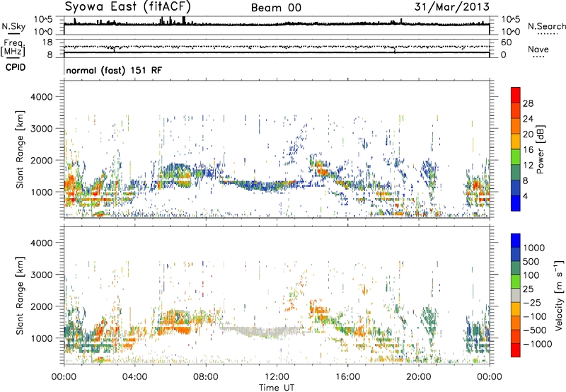This screenshot has height=392, width=566.
Task: Click the 'Velocity [m s-1]' colorbar label
Action: tap(559, 295)
